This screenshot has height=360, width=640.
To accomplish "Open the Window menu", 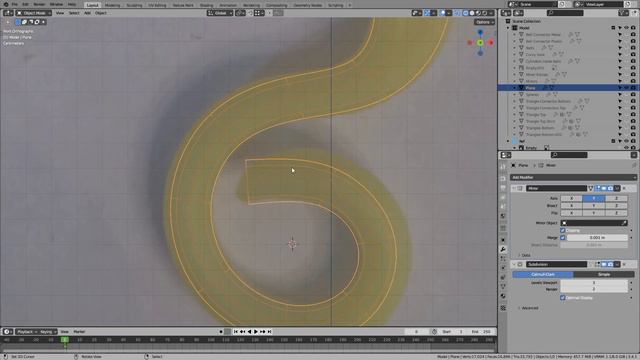I will click(56, 4).
